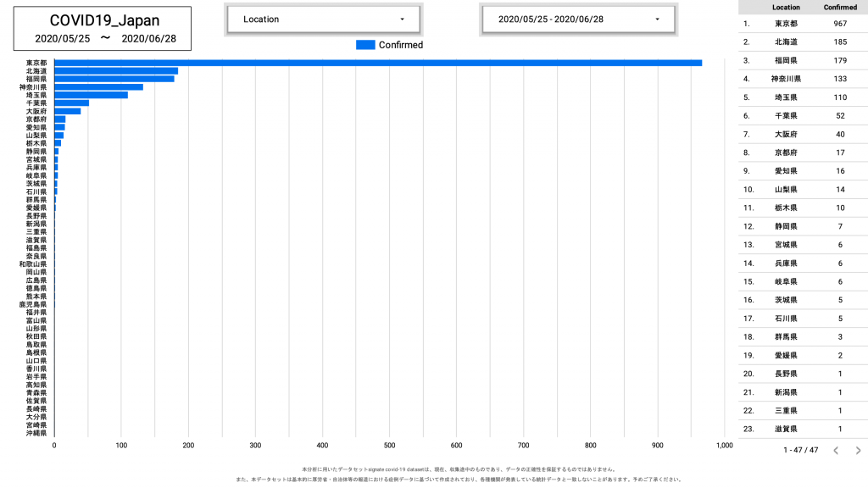Click the COVID19_Japan title box
Image resolution: width=868 pixels, height=488 pixels.
[x=102, y=28]
